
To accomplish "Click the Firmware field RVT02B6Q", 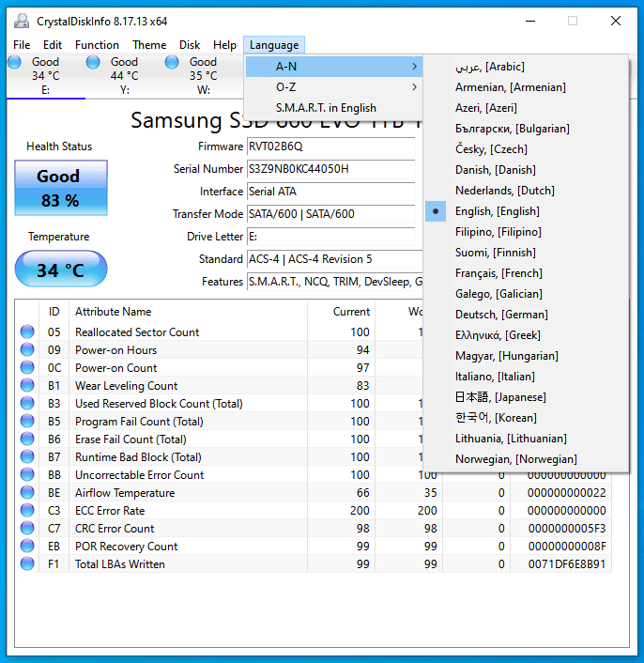I will coord(330,146).
